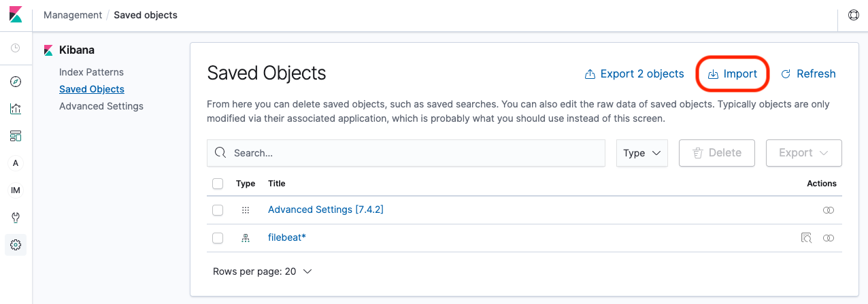The image size is (868, 304).
Task: Change Rows per page setting
Action: tap(262, 271)
